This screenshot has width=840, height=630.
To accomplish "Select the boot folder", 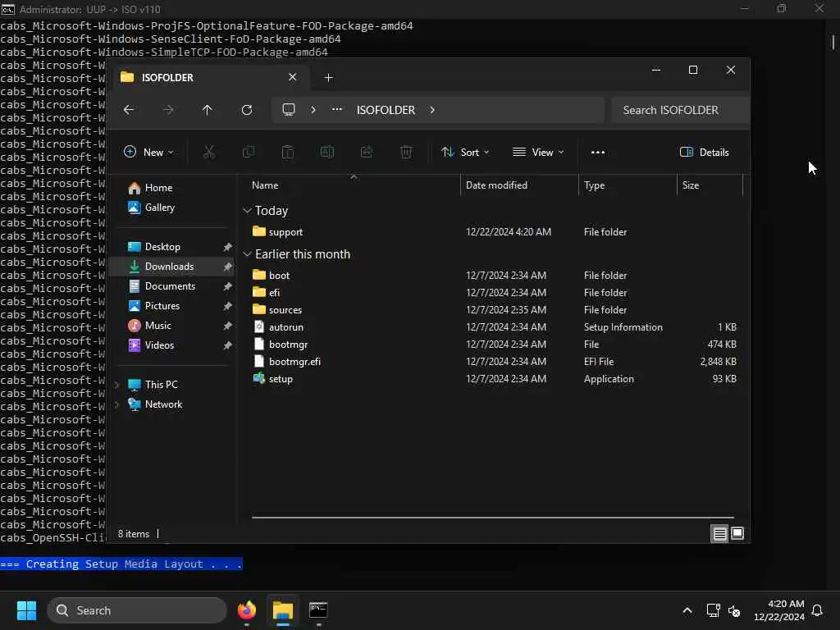I will tap(494, 276).
